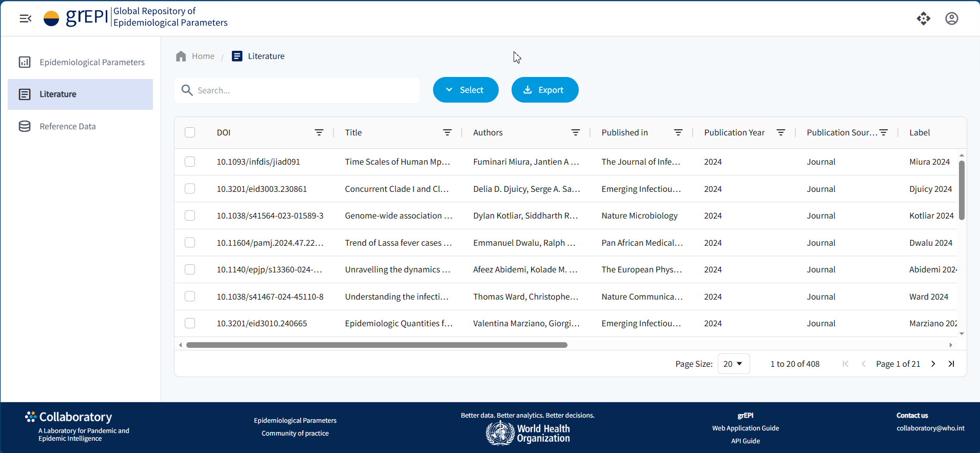Open Published in column filter menu
This screenshot has height=453, width=980.
(678, 132)
